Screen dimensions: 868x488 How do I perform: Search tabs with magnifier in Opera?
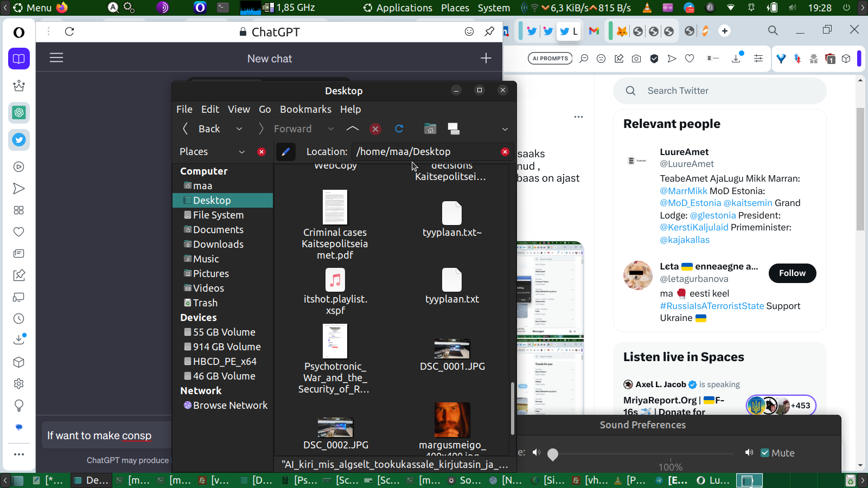tap(773, 30)
